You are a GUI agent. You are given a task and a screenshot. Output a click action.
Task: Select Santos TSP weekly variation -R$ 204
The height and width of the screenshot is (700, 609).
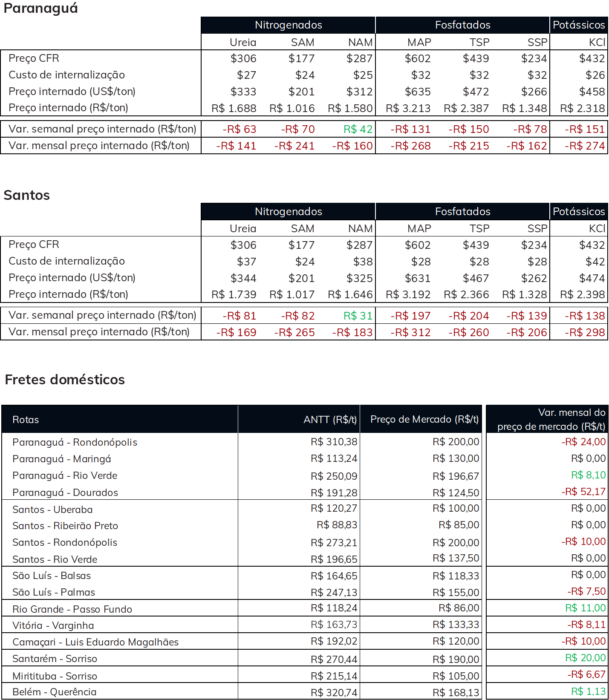[469, 316]
